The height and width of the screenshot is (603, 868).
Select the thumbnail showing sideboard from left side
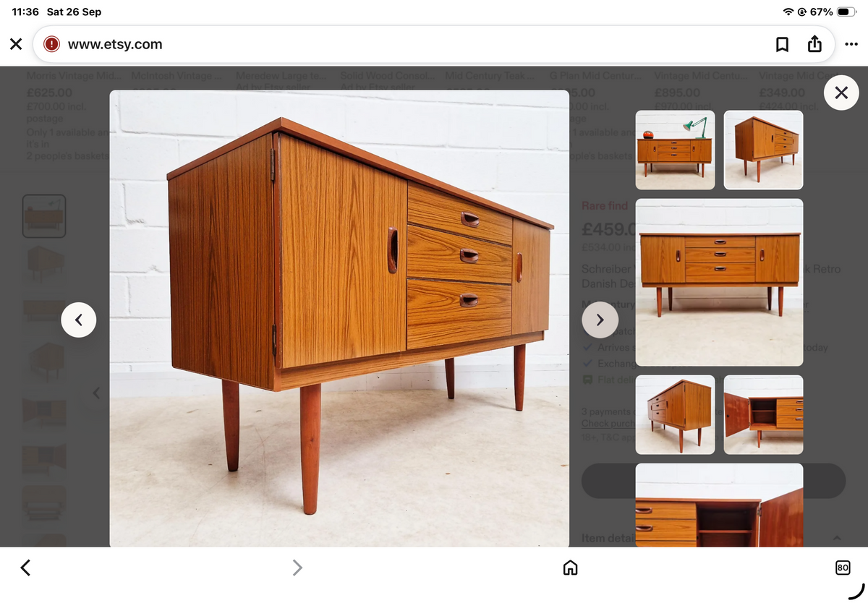click(675, 414)
